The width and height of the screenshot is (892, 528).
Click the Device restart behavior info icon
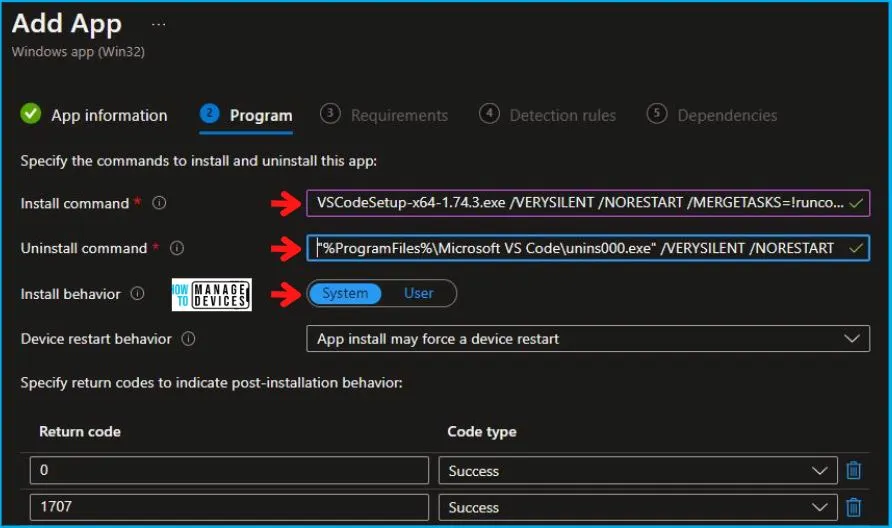[x=188, y=339]
